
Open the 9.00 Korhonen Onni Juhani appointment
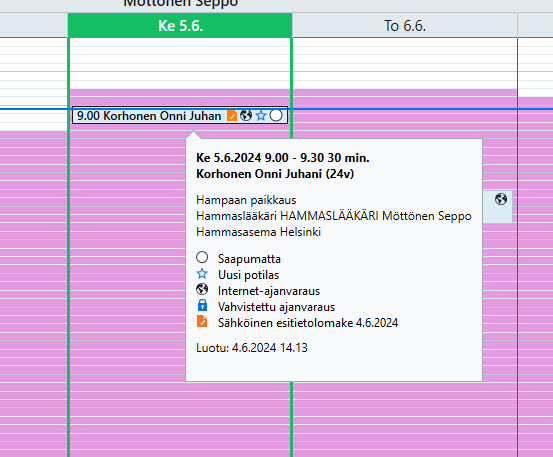180,115
